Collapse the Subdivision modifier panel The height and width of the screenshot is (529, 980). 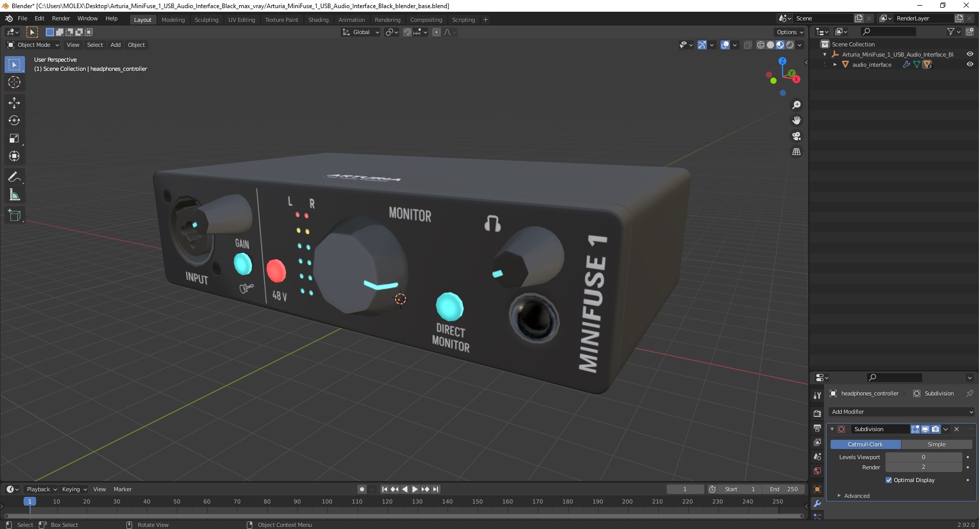832,429
